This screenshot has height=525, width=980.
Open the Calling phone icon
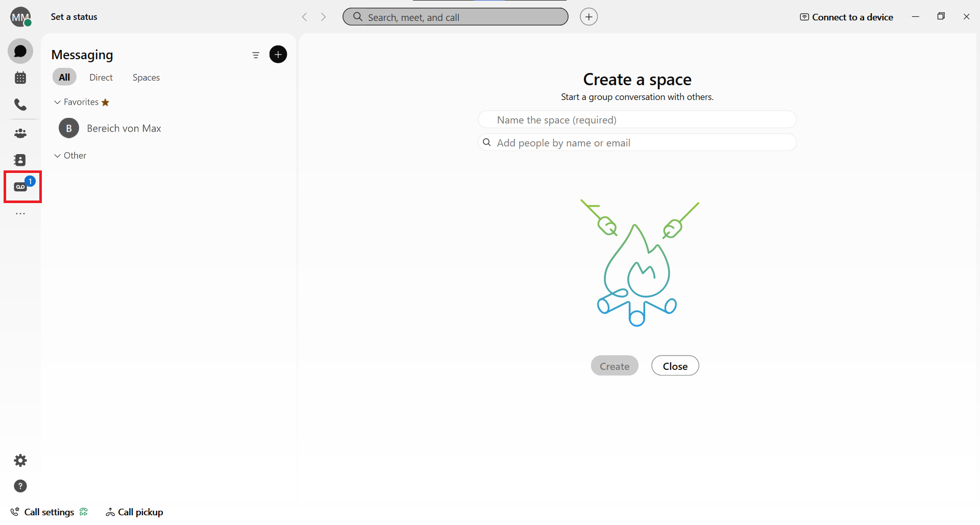(x=20, y=105)
